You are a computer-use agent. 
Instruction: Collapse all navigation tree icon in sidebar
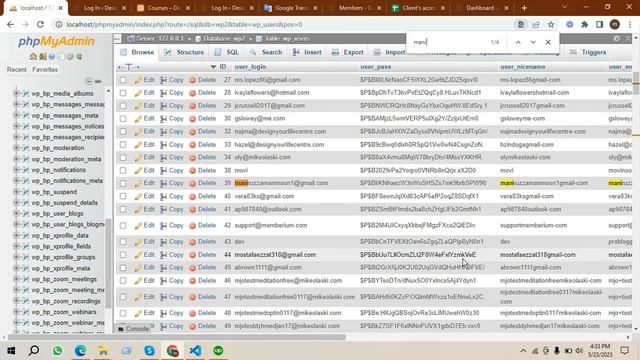[x=89, y=81]
